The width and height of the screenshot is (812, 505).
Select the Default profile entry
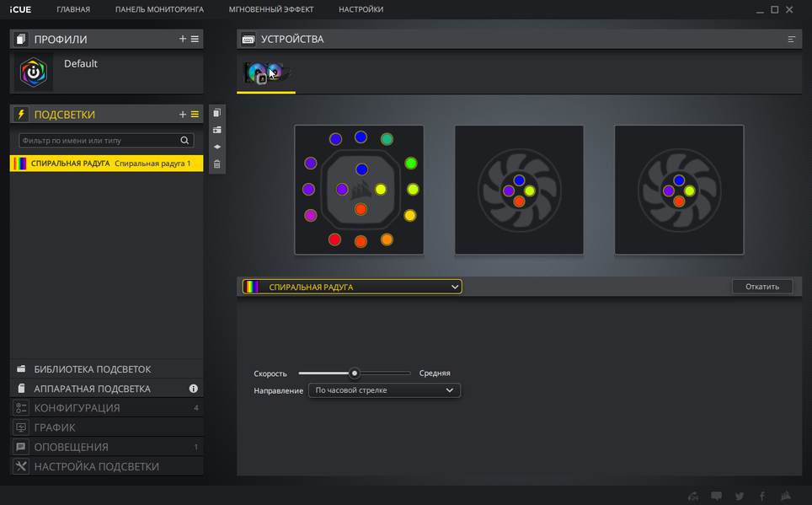(x=106, y=72)
